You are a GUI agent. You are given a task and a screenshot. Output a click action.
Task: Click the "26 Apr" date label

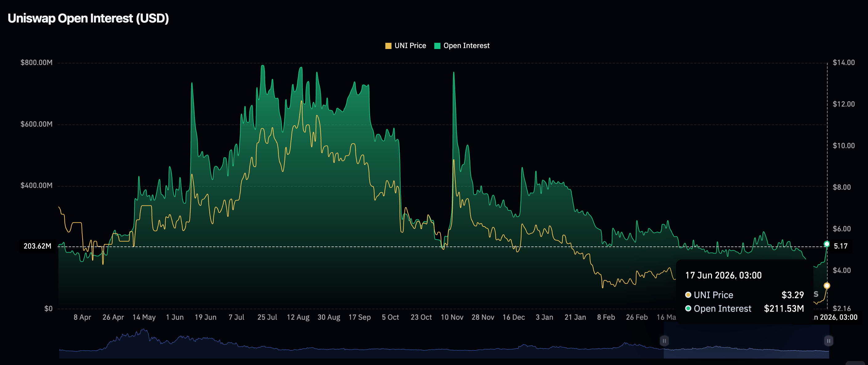(x=113, y=318)
